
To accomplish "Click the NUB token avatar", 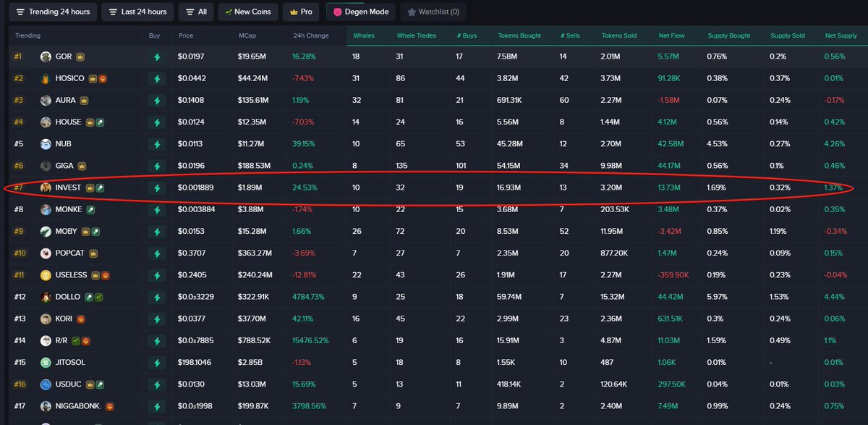I will 46,144.
